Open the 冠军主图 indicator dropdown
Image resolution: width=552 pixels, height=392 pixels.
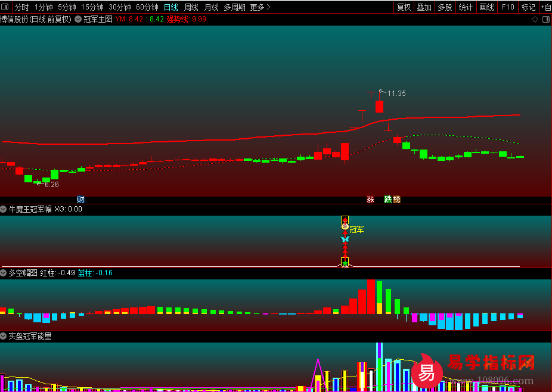[78, 19]
